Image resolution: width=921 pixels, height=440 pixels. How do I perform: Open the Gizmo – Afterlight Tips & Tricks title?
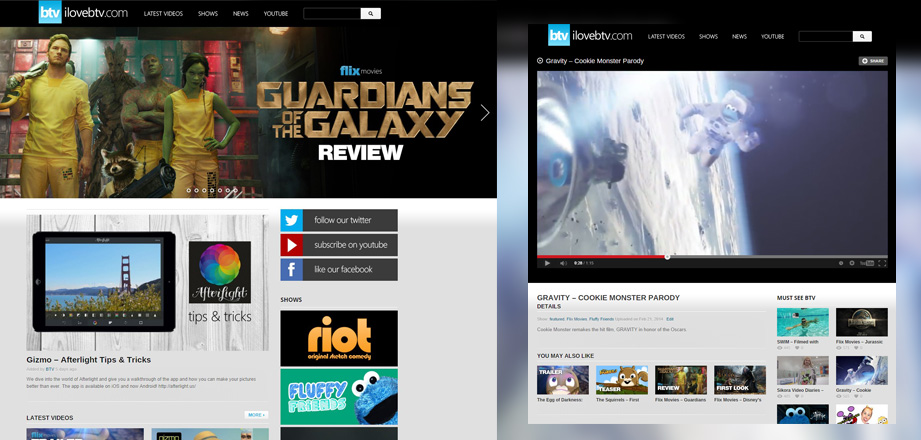89,360
